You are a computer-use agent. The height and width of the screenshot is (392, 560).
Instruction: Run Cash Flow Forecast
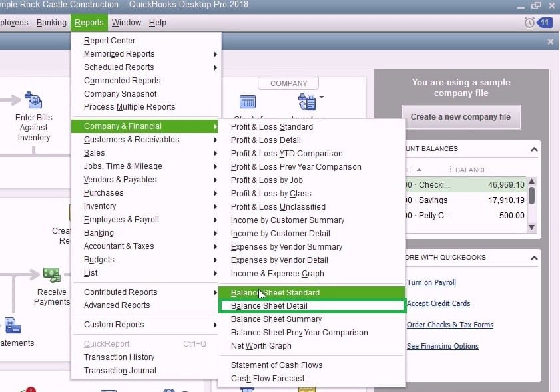(312, 379)
